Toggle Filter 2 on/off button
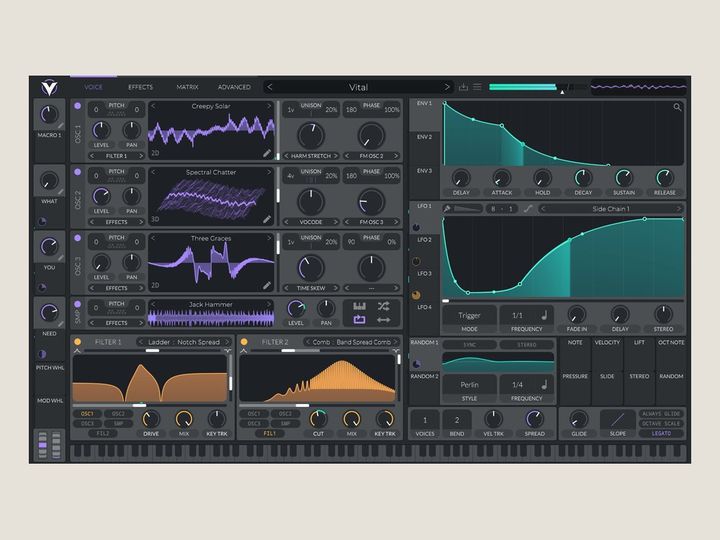720x540 pixels. point(244,342)
